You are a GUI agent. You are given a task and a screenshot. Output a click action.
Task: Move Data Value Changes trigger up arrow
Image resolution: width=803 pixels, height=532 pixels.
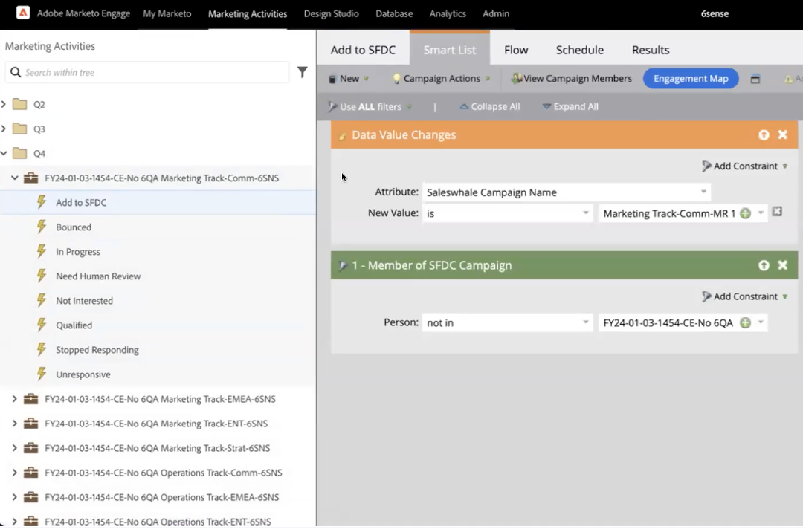[764, 134]
